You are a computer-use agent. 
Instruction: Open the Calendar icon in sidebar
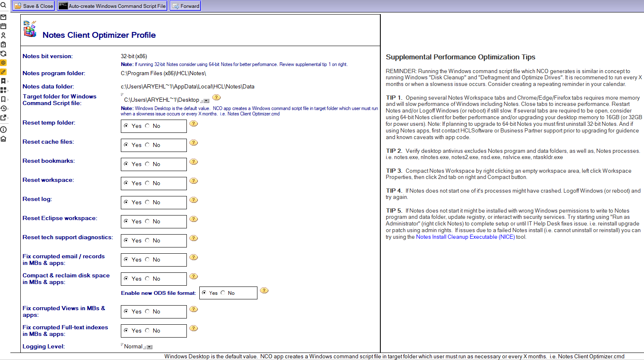pos(3,26)
